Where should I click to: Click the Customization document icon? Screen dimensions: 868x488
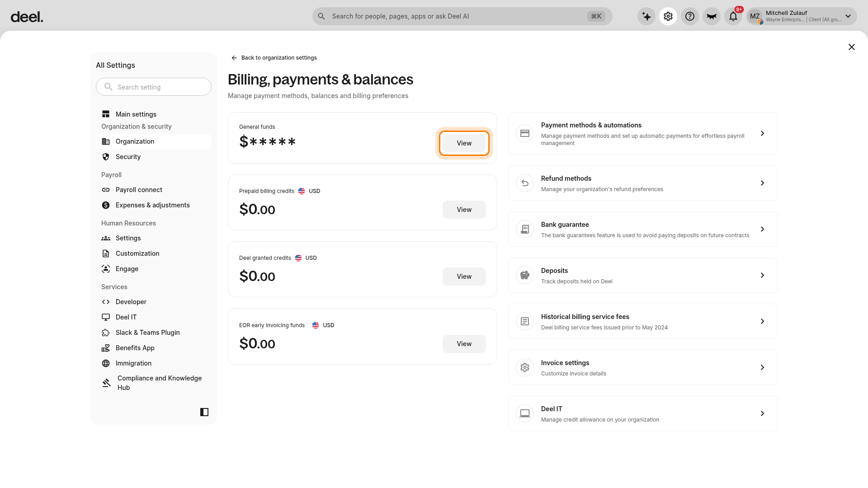[x=106, y=253]
